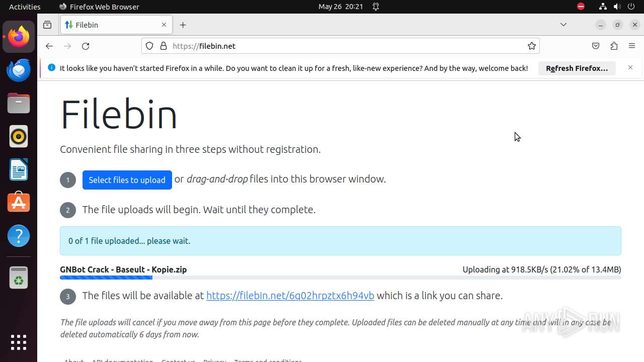644x362 pixels.
Task: Click the filebin.net address bar
Action: 341,46
